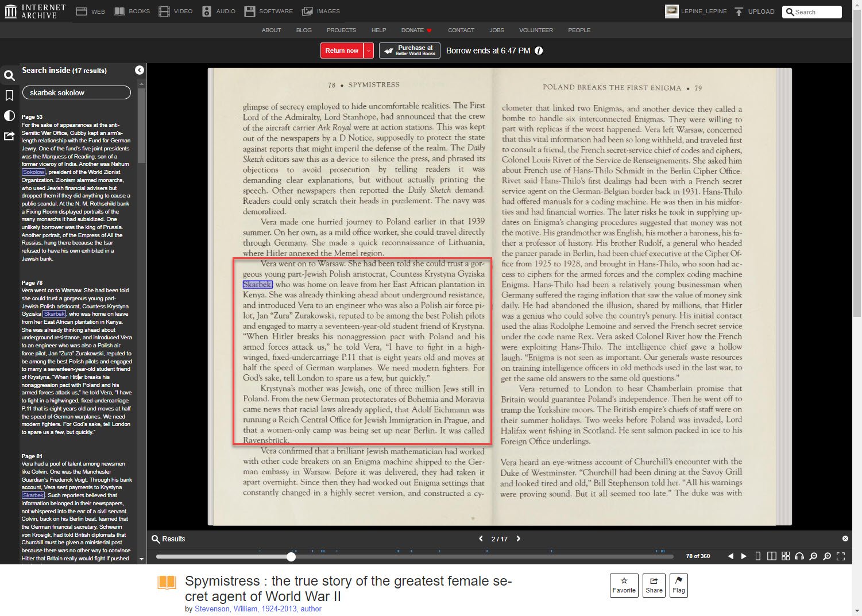Click the sidebar share book icon

point(9,136)
